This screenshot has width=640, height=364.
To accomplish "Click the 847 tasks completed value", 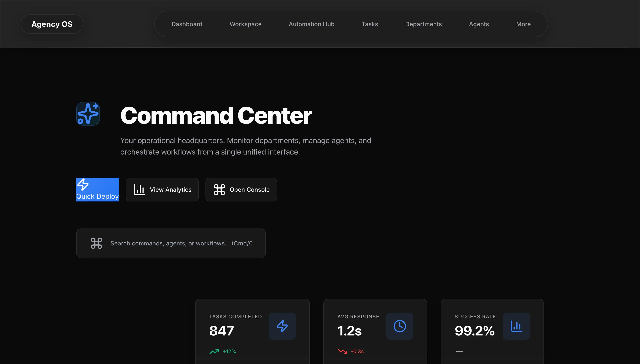I will coord(221,331).
